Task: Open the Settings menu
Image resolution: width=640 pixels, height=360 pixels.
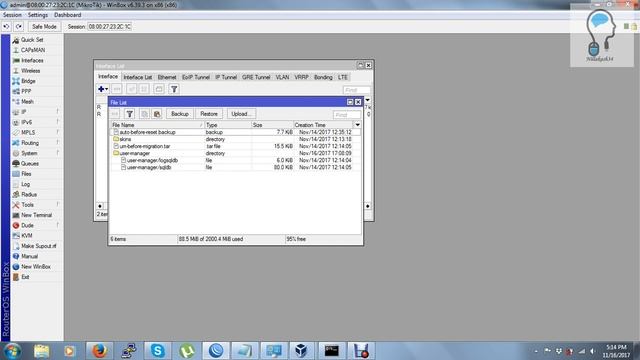Action: tap(38, 15)
